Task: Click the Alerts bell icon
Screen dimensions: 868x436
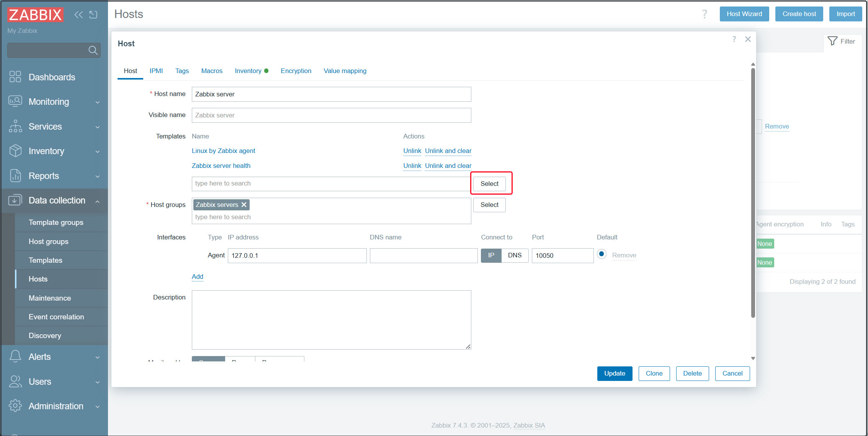Action: point(15,356)
